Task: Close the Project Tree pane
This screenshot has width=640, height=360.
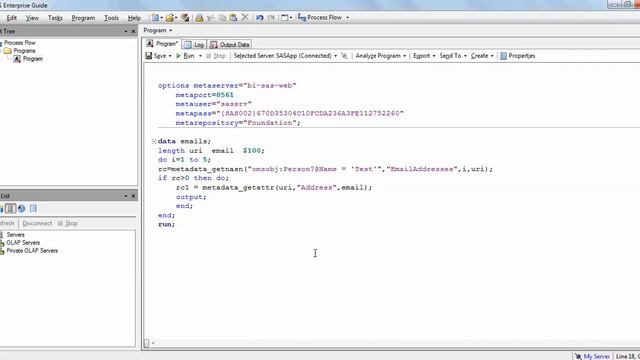Action: coord(133,31)
